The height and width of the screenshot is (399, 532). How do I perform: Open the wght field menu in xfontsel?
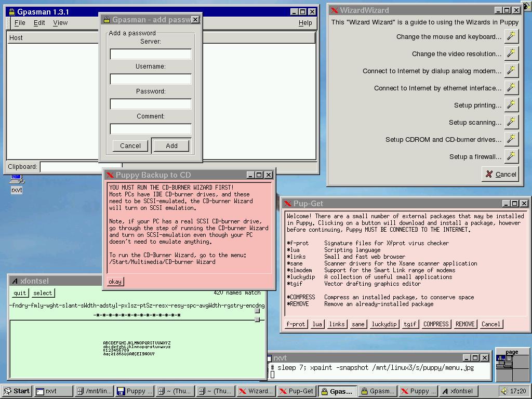(54, 305)
